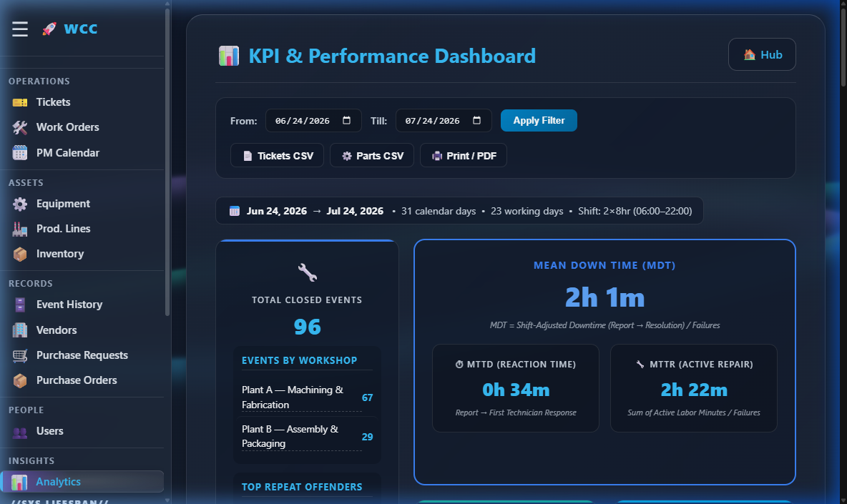Click the Purchase Orders package icon
847x504 pixels.
point(20,380)
